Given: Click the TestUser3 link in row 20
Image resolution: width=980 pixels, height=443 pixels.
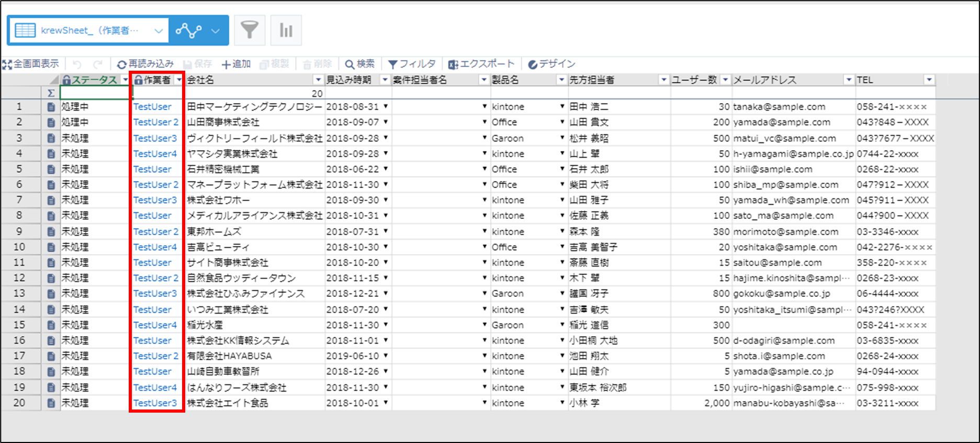Looking at the screenshot, I should coord(155,403).
